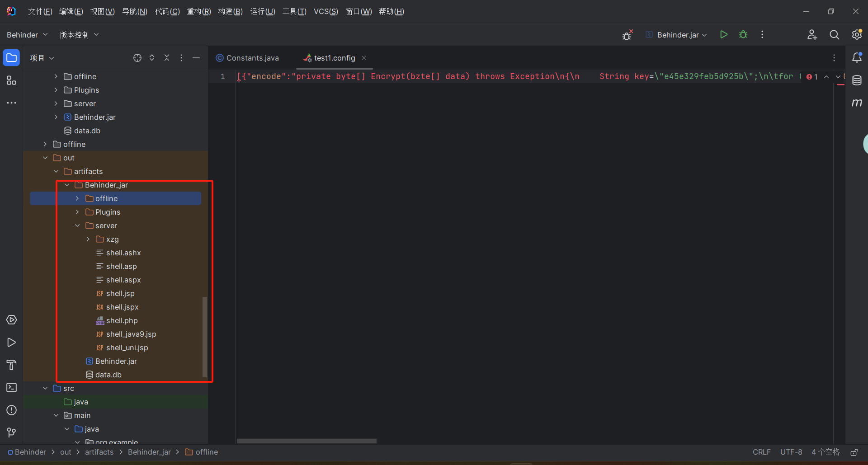Go to next highlighted error arrow

tap(838, 77)
